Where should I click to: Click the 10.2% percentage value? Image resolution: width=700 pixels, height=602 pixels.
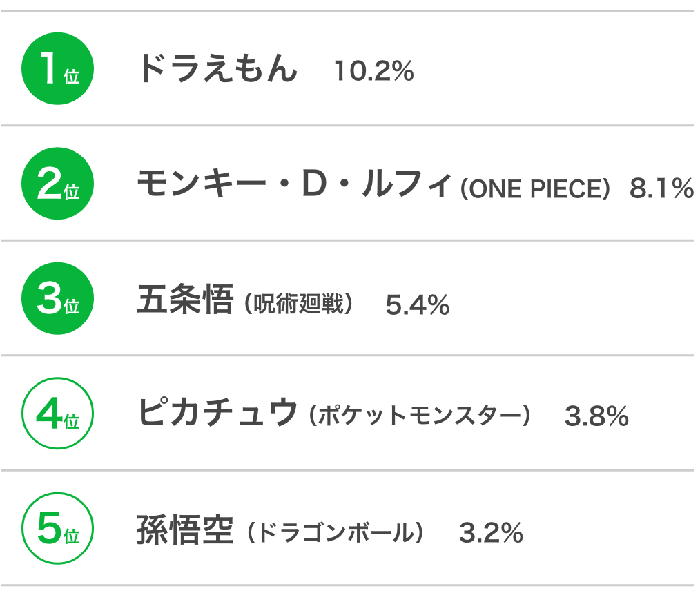click(x=374, y=72)
